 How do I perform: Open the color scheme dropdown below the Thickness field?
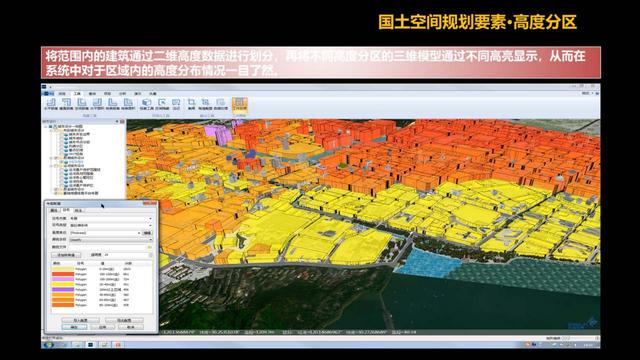point(111,240)
